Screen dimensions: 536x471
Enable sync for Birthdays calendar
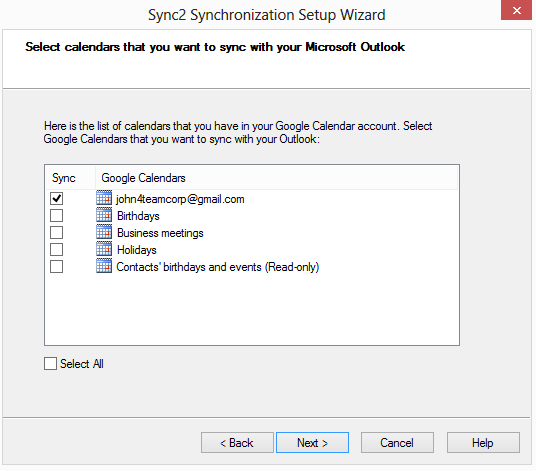point(56,216)
